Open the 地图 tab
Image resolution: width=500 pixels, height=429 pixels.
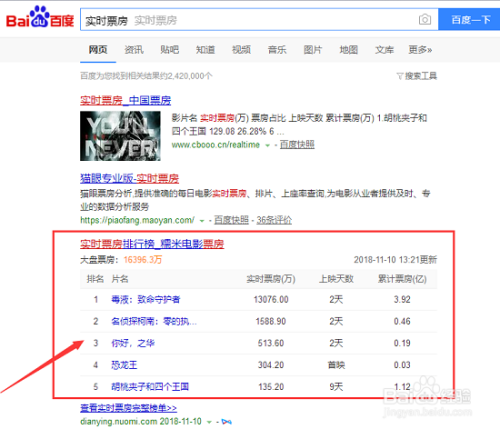point(349,50)
